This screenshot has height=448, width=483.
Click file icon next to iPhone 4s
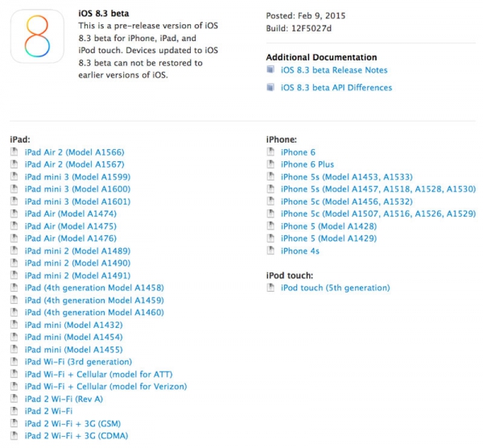[x=270, y=251]
